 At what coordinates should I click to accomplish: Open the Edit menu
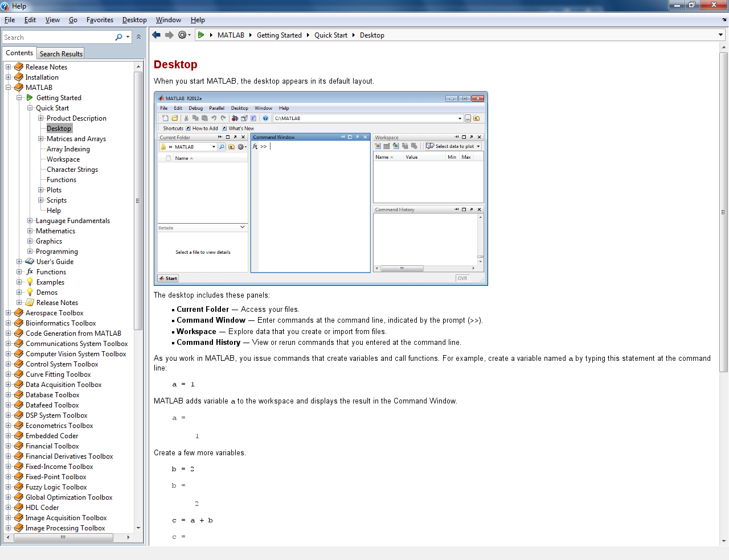click(30, 20)
